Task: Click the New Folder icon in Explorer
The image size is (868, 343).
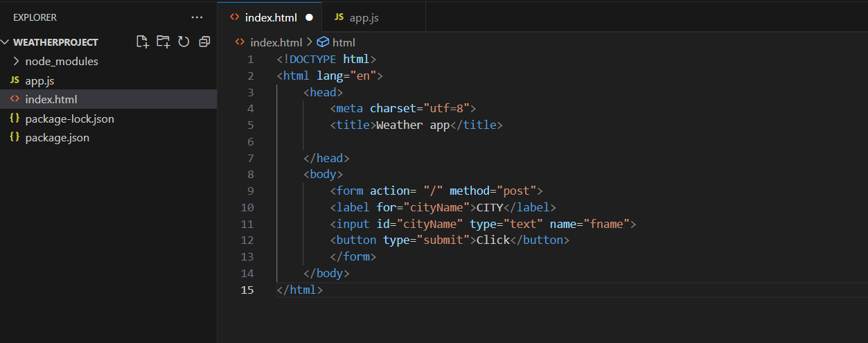Action: [163, 42]
